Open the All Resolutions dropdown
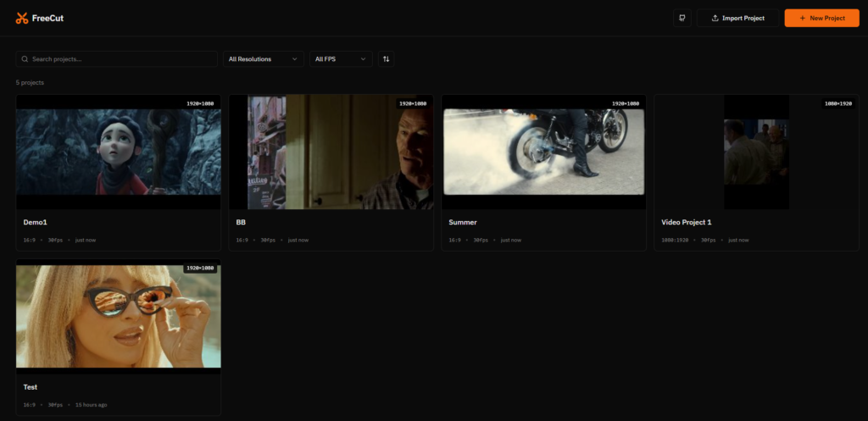Image resolution: width=868 pixels, height=421 pixels. [x=264, y=59]
